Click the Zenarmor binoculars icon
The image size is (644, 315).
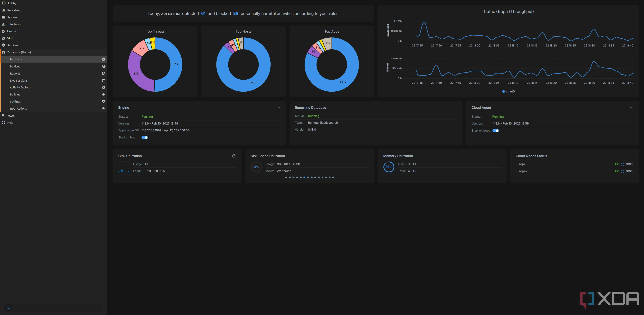coord(4,52)
